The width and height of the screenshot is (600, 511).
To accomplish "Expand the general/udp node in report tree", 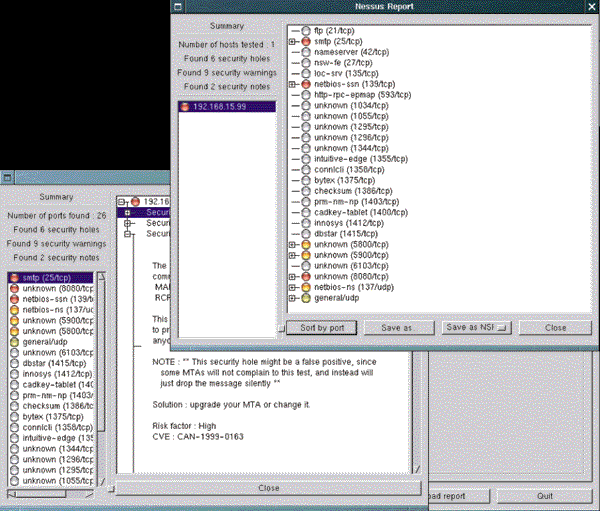I will tap(292, 297).
